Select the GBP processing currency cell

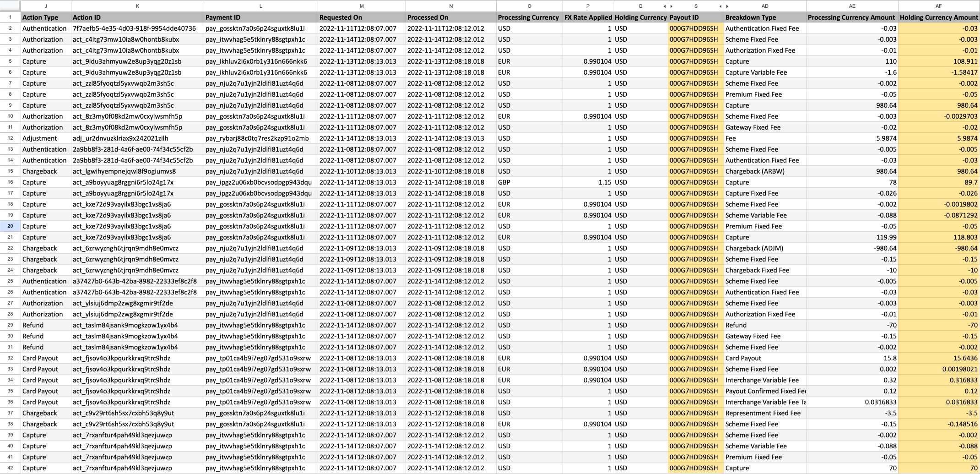coord(508,182)
